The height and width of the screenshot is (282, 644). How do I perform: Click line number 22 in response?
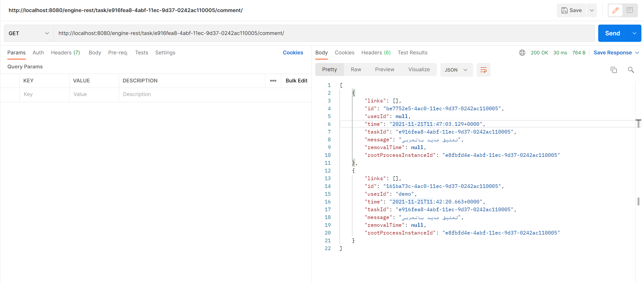(327, 248)
